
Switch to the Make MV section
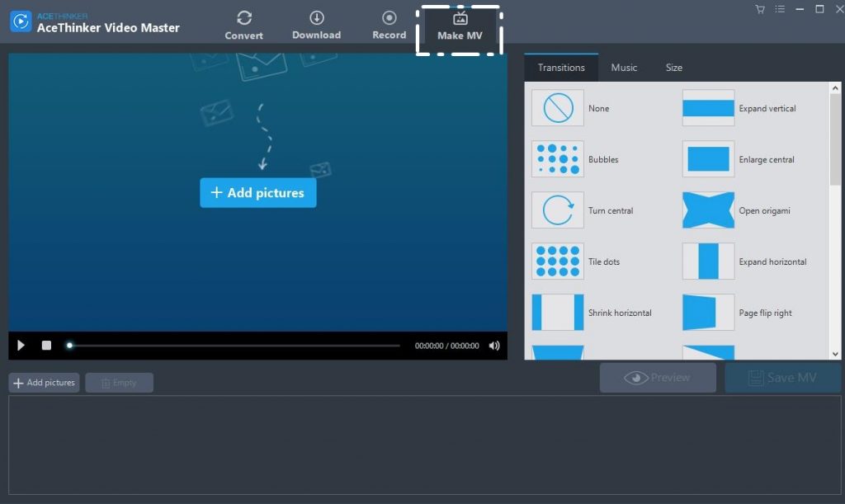click(460, 26)
